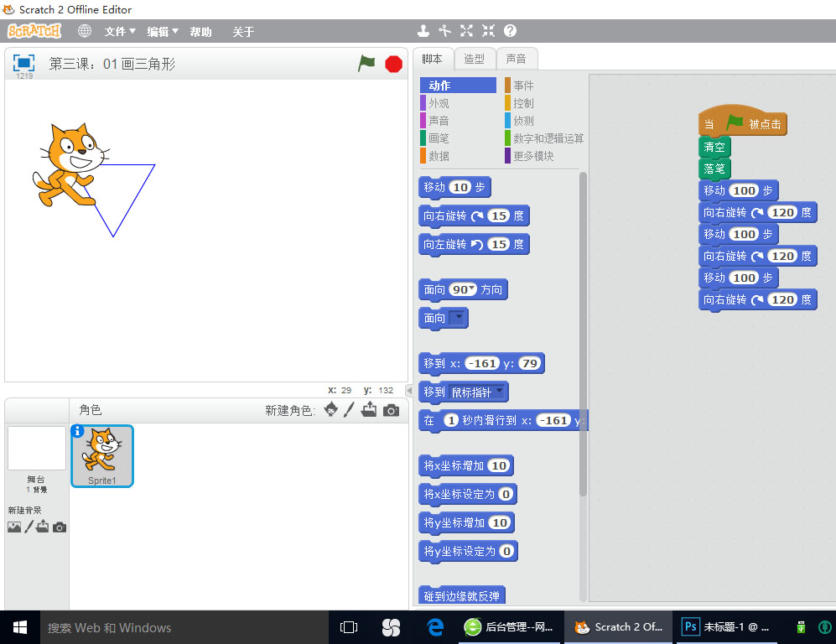Select the shrink sprite tool
Screen dimensions: 836x644
coord(488,31)
